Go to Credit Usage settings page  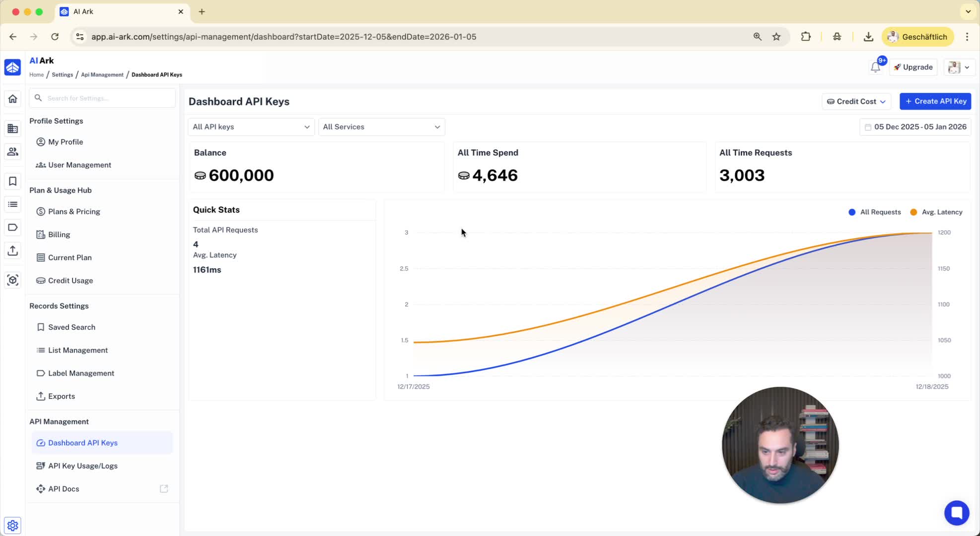coord(70,280)
